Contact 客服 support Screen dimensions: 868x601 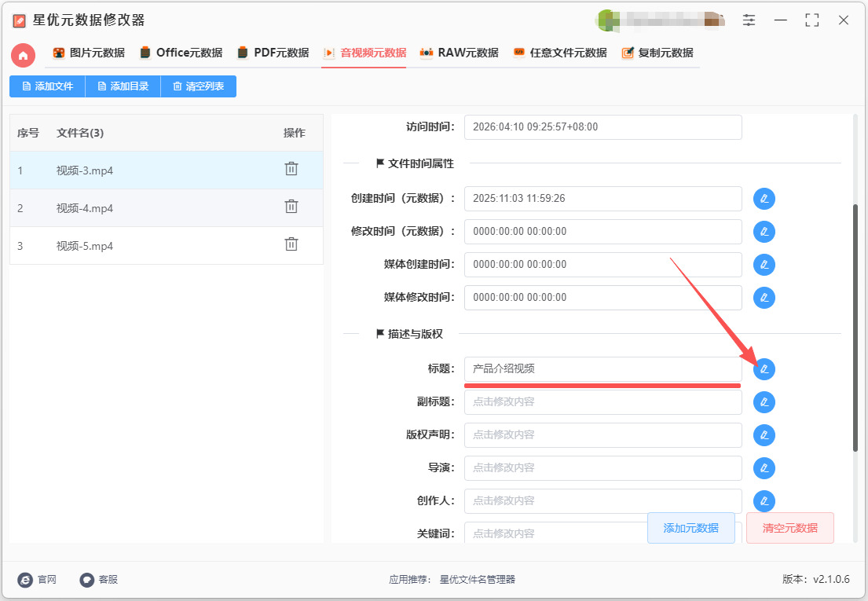pos(98,580)
